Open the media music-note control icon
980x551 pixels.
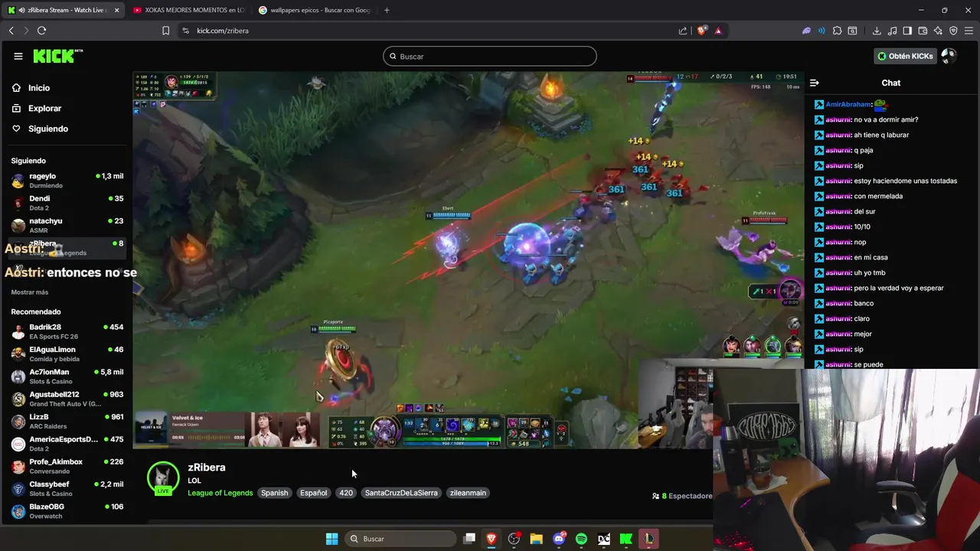892,31
